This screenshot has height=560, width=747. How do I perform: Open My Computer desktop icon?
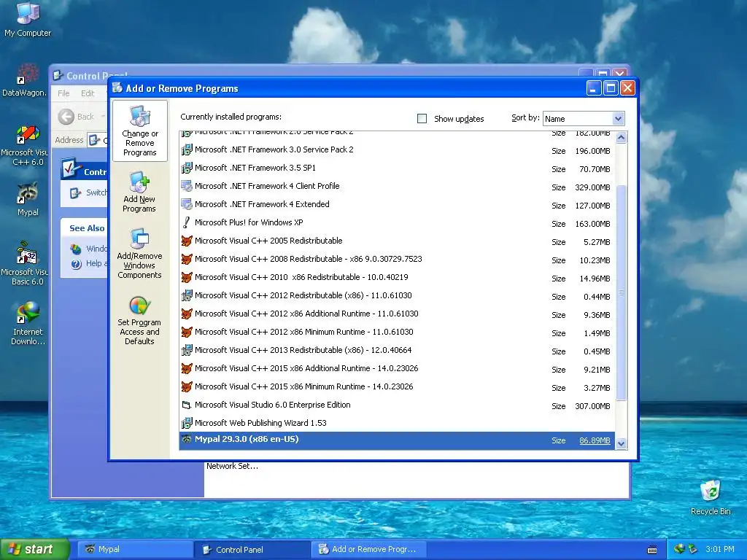pyautogui.click(x=28, y=20)
